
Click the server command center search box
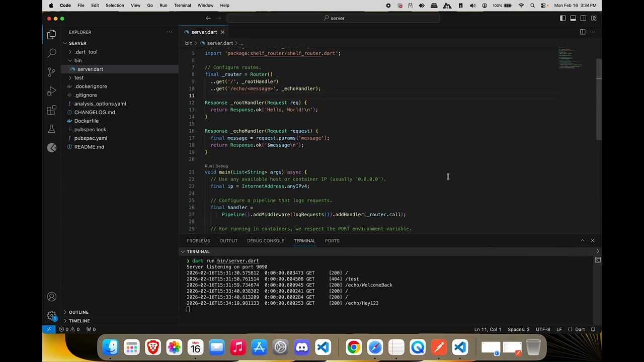click(x=333, y=18)
